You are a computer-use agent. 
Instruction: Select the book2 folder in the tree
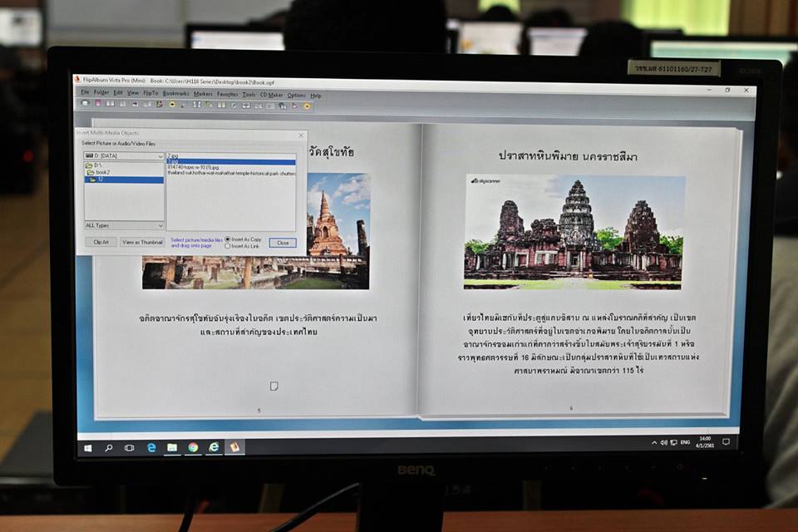click(101, 172)
